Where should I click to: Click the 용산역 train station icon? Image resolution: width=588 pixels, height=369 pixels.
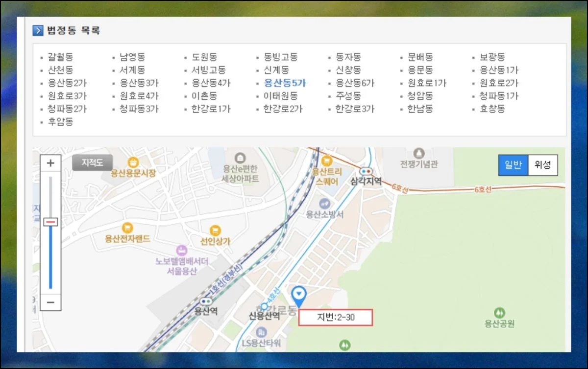click(x=206, y=301)
